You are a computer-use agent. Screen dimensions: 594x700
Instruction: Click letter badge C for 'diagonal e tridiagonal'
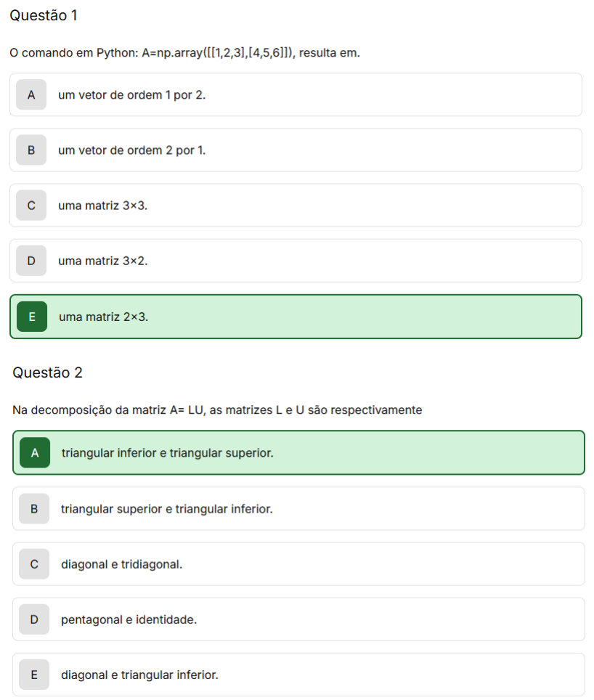[34, 563]
